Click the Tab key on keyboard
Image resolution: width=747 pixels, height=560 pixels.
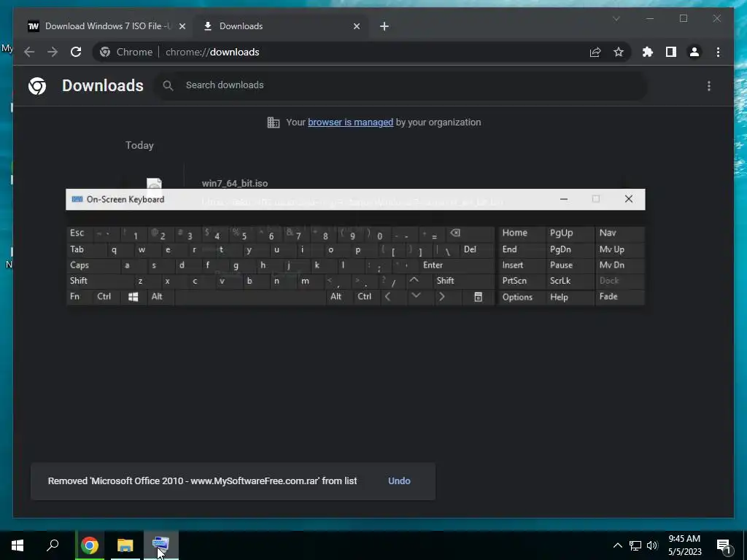click(x=86, y=249)
